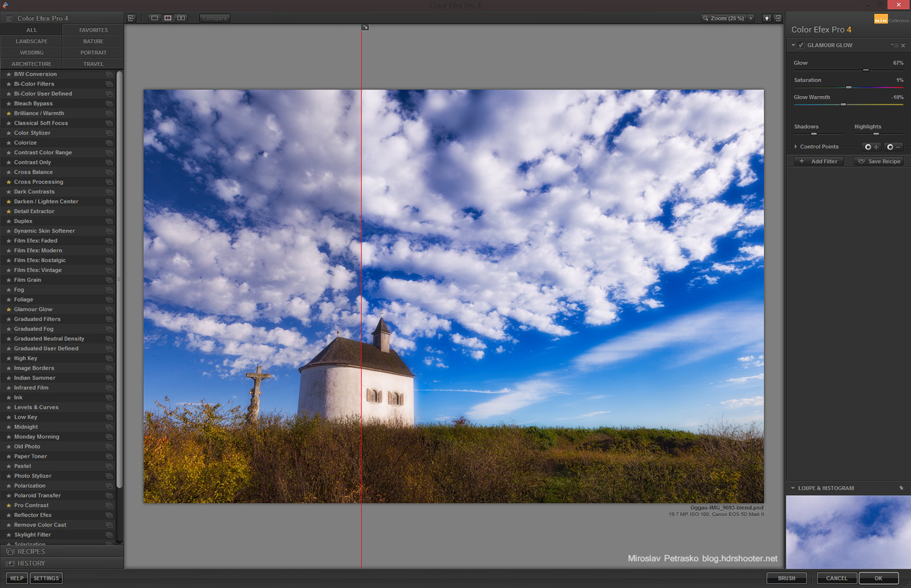Viewport: 911px width, 588px height.
Task: Expand the Recipes section
Action: pyautogui.click(x=62, y=551)
